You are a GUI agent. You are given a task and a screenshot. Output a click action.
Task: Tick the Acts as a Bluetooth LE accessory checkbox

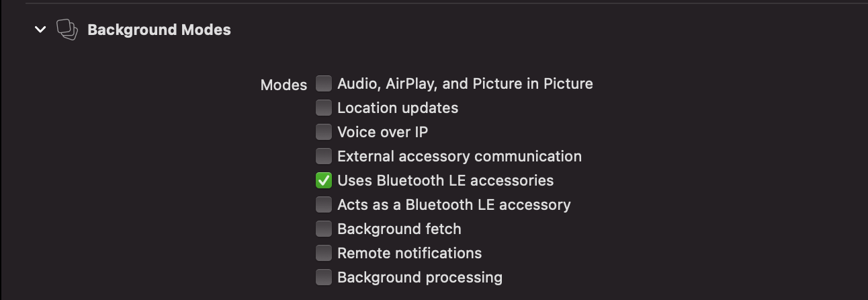[x=324, y=204]
